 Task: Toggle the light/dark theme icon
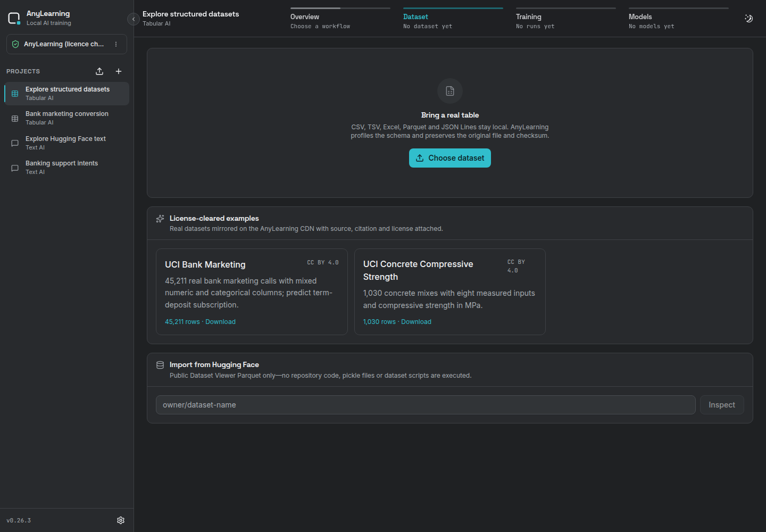[748, 19]
